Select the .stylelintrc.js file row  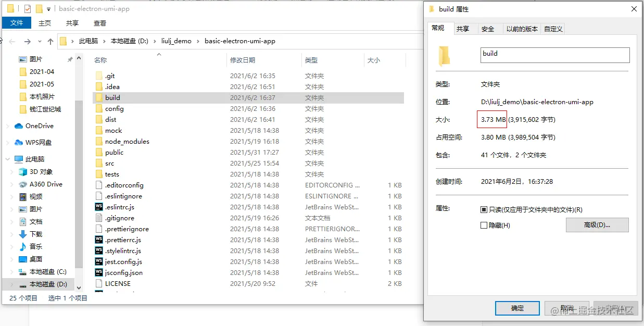click(248, 251)
